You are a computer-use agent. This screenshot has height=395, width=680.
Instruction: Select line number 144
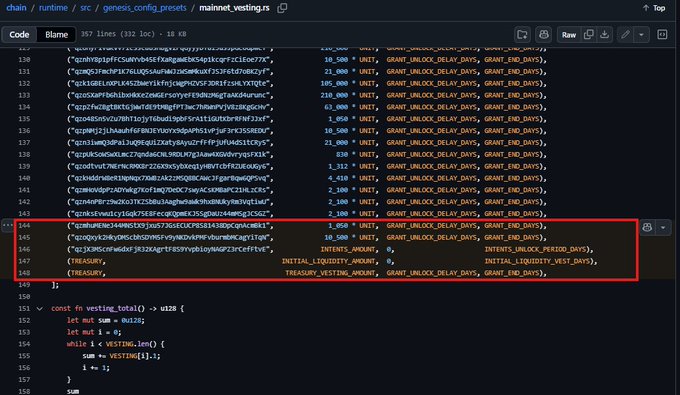24,225
